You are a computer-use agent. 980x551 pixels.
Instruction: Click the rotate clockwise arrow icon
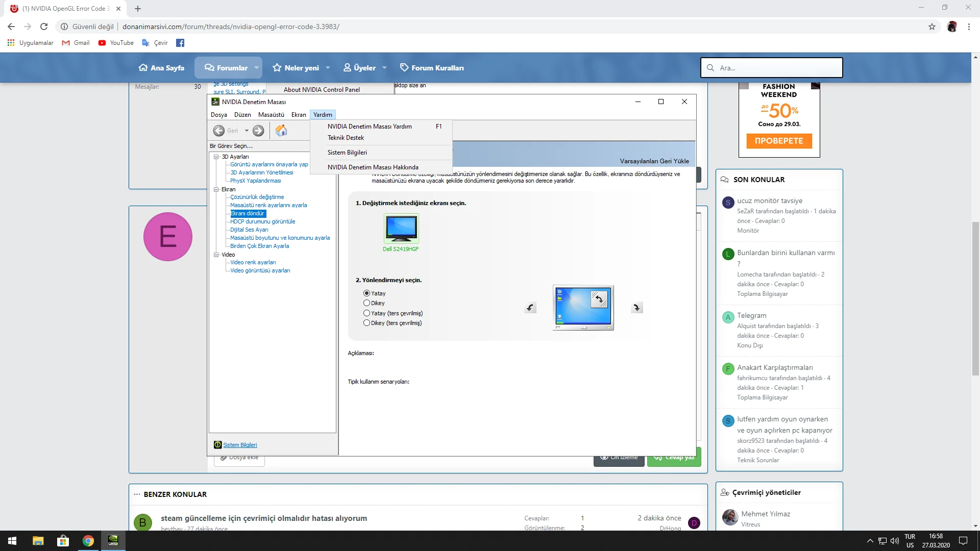(636, 308)
